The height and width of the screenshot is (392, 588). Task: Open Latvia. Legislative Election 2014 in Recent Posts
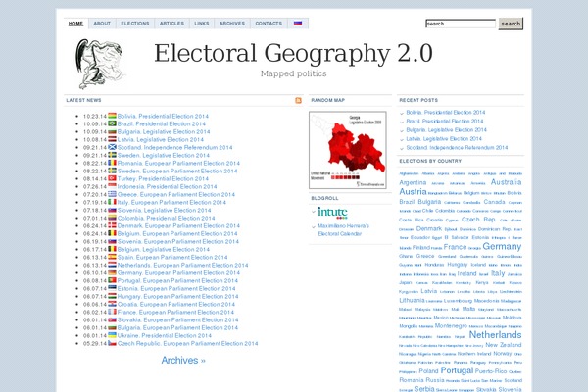[x=444, y=139]
